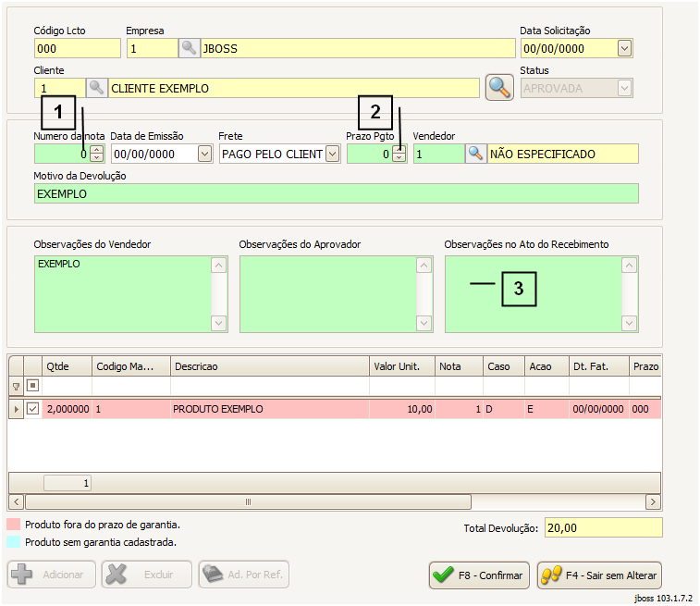
Task: Toggle the checkbox on PRODUTO EXEMPLO row
Action: [32, 409]
